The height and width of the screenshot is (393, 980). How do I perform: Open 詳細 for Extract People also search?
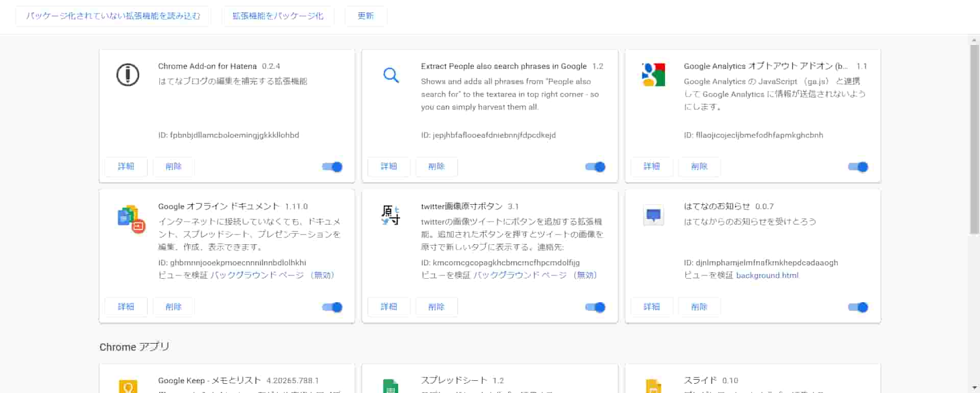tap(389, 166)
